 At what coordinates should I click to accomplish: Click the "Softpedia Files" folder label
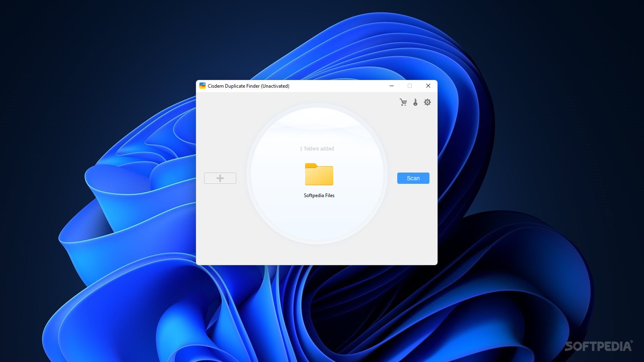pos(319,195)
